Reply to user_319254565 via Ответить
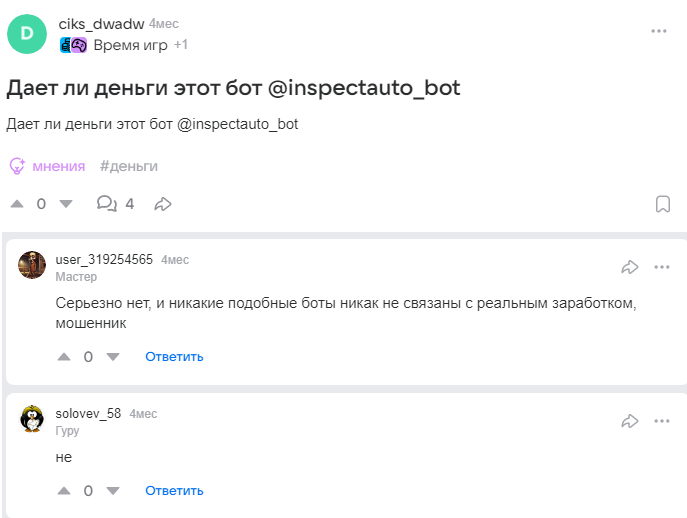Image resolution: width=687 pixels, height=518 pixels. tap(174, 357)
